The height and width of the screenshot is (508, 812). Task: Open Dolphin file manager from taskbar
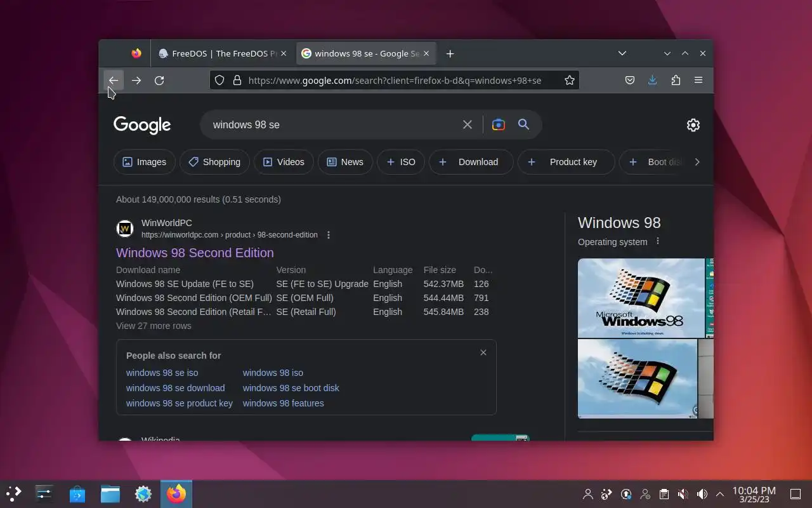(110, 493)
